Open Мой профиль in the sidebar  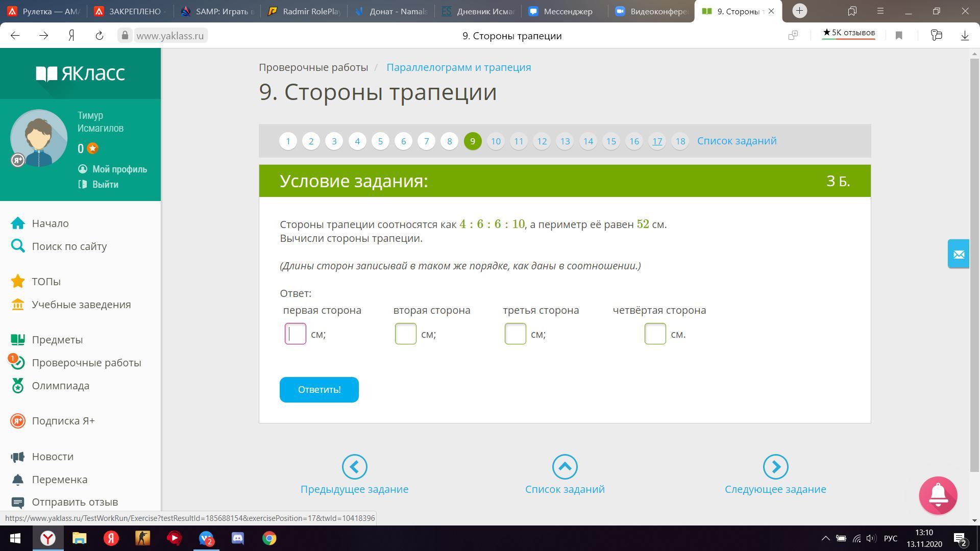pyautogui.click(x=119, y=169)
